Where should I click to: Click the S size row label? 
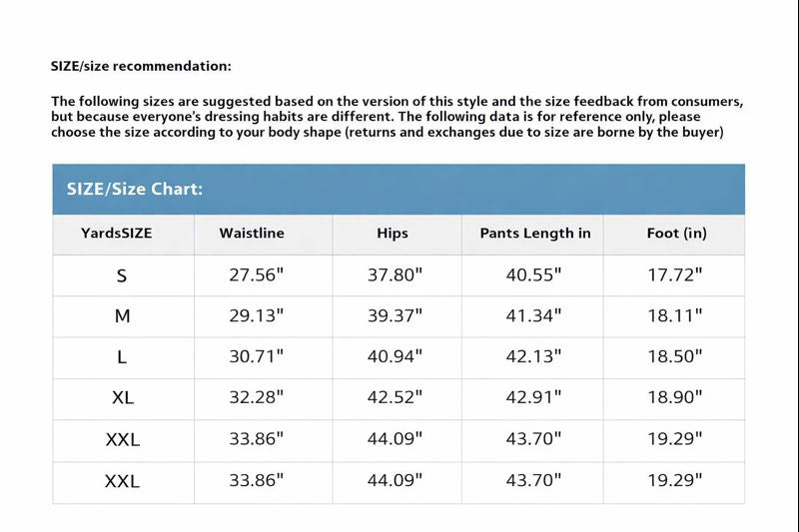122,275
